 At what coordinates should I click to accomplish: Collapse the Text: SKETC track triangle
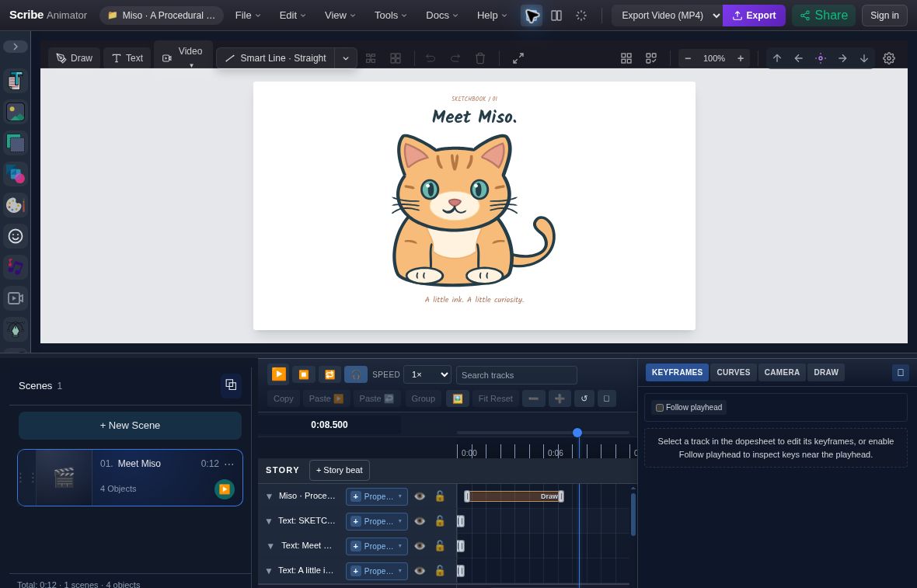[x=269, y=521]
